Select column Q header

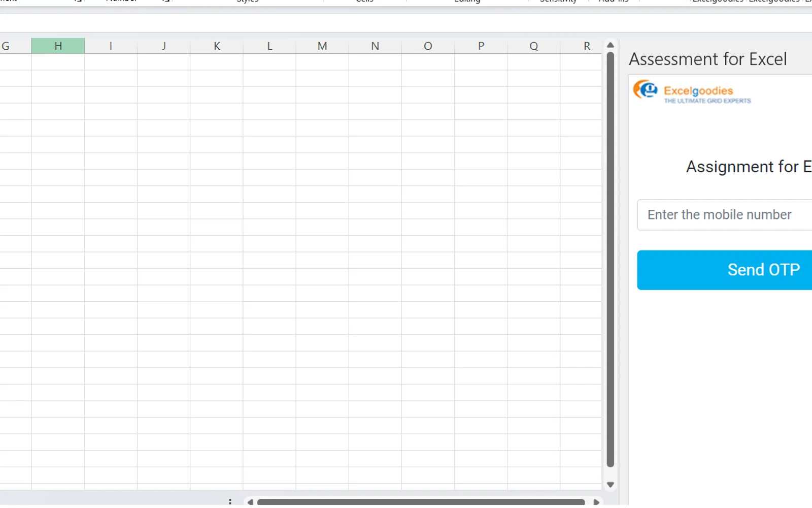pos(534,46)
